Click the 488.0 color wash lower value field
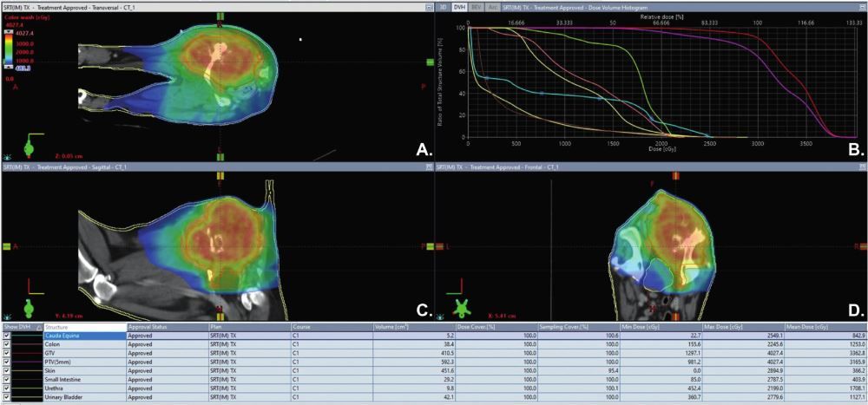Image resolution: width=868 pixels, height=405 pixels. coord(24,67)
